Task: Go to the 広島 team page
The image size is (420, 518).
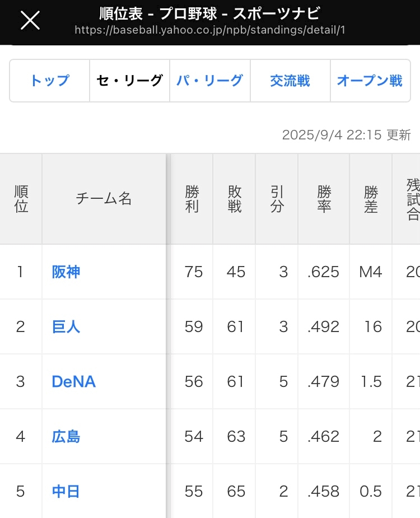Action: (x=66, y=437)
